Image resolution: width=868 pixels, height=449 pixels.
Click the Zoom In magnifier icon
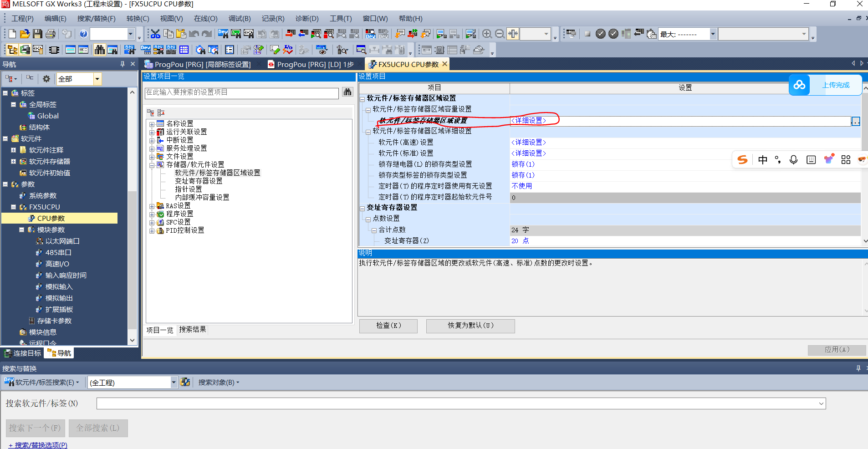click(x=487, y=34)
